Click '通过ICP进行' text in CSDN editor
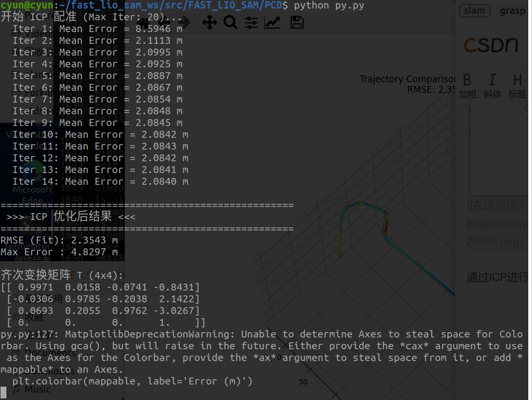 [x=497, y=277]
